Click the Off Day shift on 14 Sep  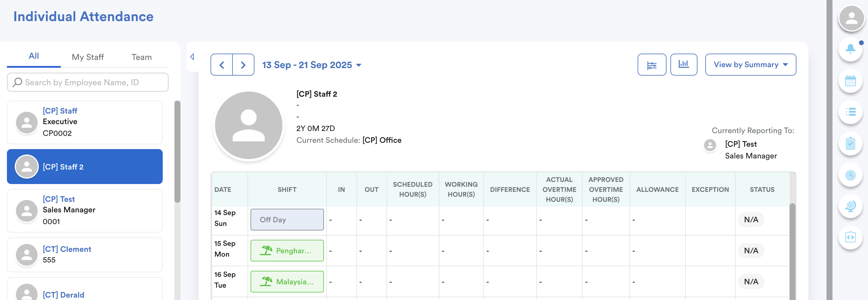point(287,220)
